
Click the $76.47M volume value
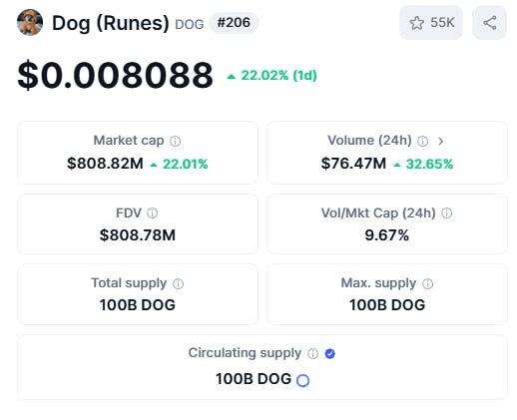(353, 164)
